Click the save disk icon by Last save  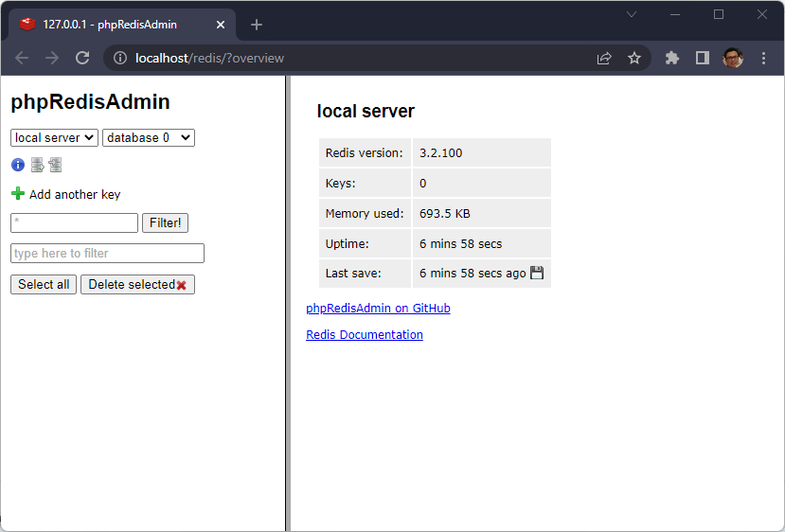pyautogui.click(x=537, y=273)
